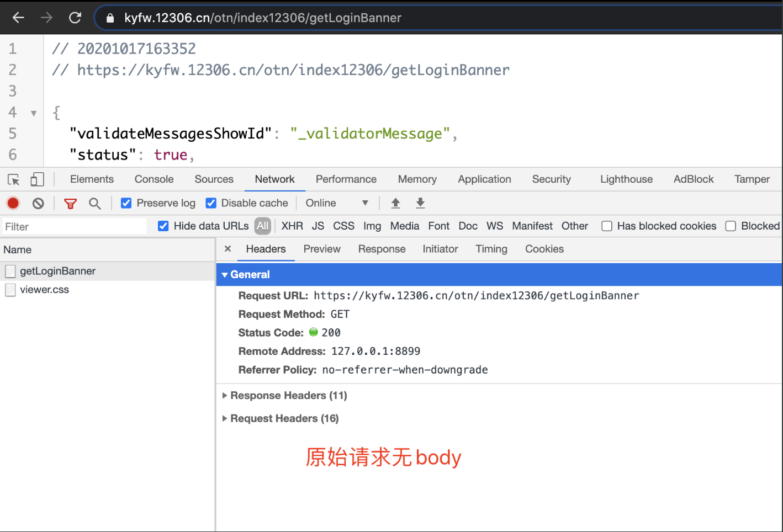Filter requests by Media

click(x=405, y=226)
